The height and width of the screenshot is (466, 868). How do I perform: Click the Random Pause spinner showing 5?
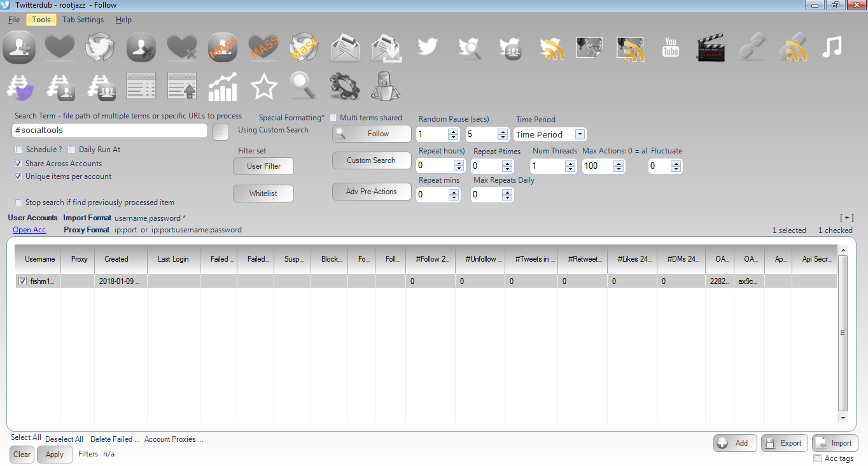click(486, 134)
